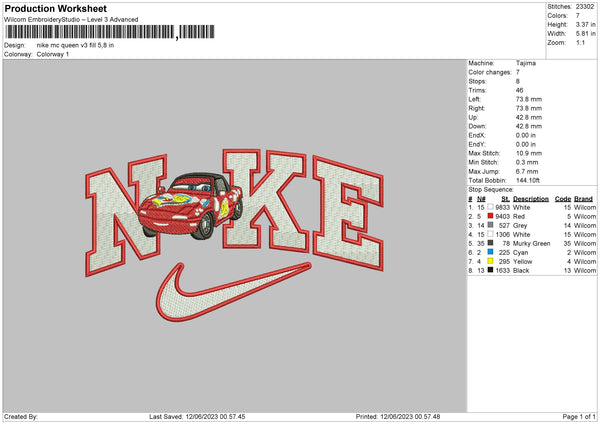Click the 'Colorway 1' value
Screen dimensions: 600x424
tap(53, 54)
